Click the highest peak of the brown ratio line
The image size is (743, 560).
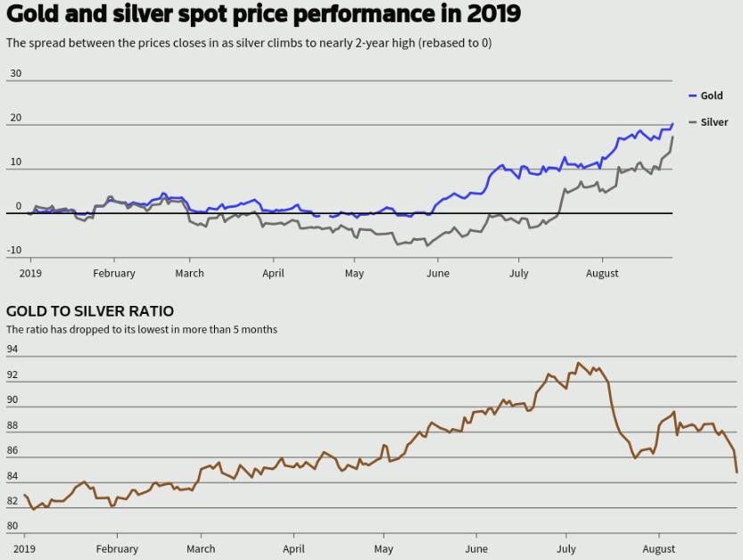point(578,363)
